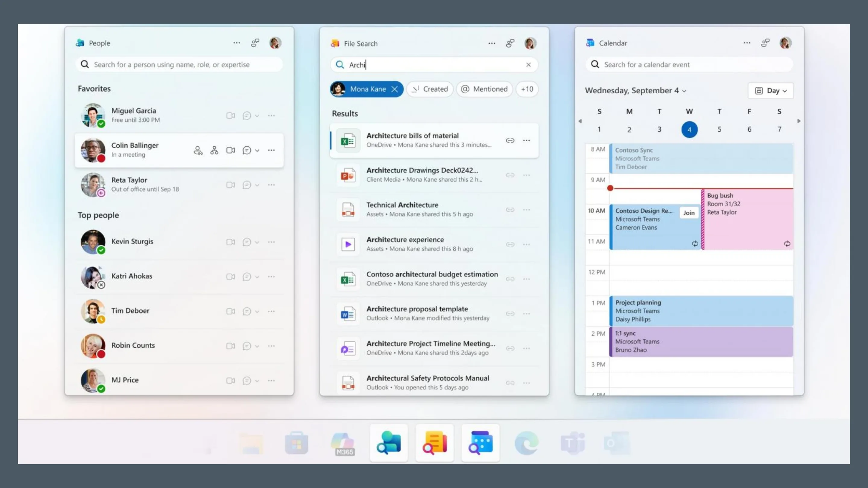The image size is (868, 488).
Task: Select Tuesday 3 in the week strip
Action: point(659,129)
